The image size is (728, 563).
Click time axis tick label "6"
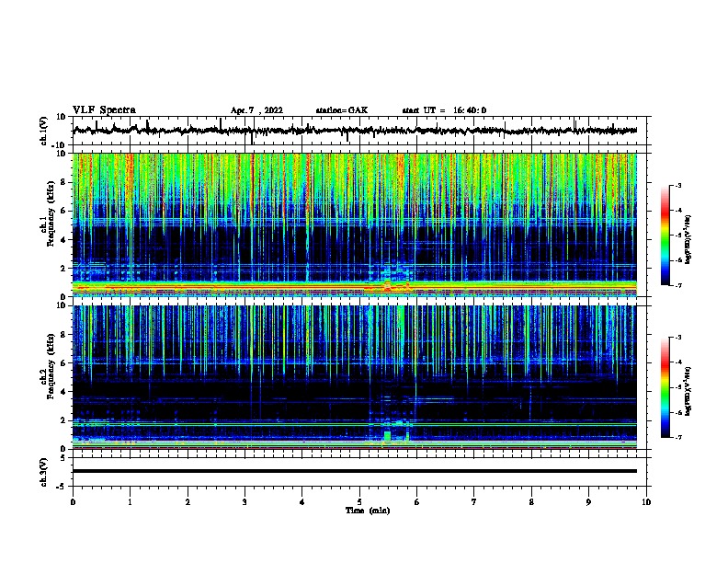tap(417, 502)
